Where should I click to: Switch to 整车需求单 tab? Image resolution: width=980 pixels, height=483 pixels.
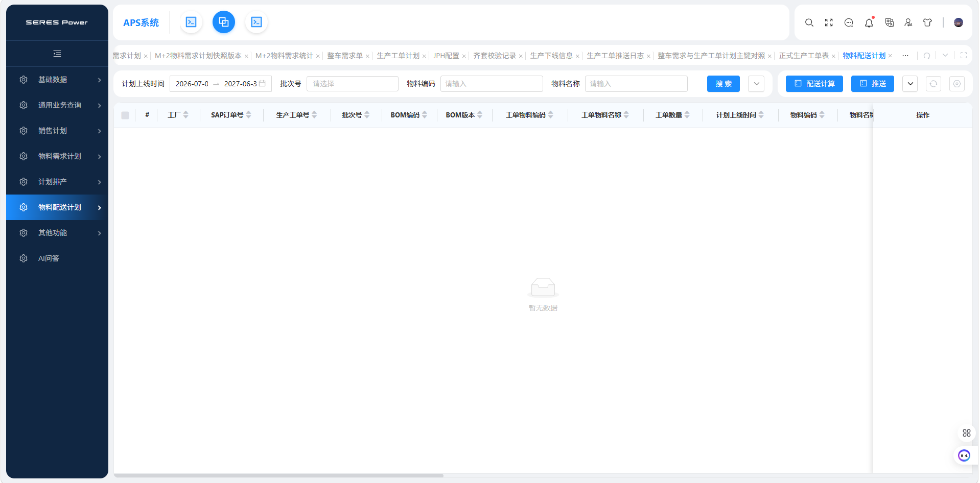(345, 56)
